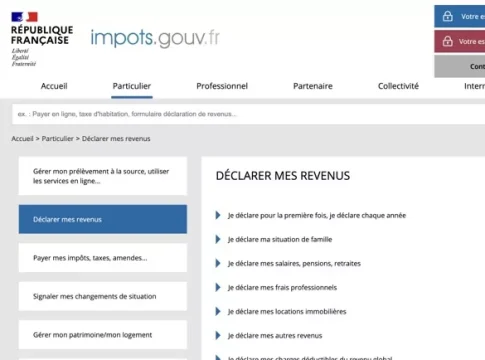Open the Partenaire tab

[313, 86]
